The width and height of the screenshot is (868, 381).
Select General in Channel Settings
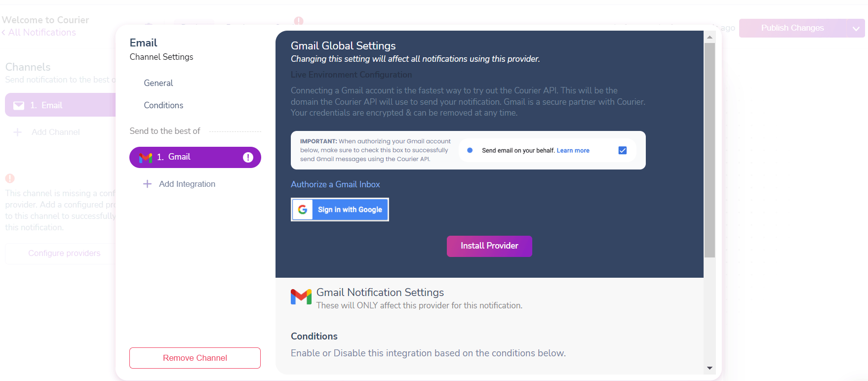click(x=158, y=83)
